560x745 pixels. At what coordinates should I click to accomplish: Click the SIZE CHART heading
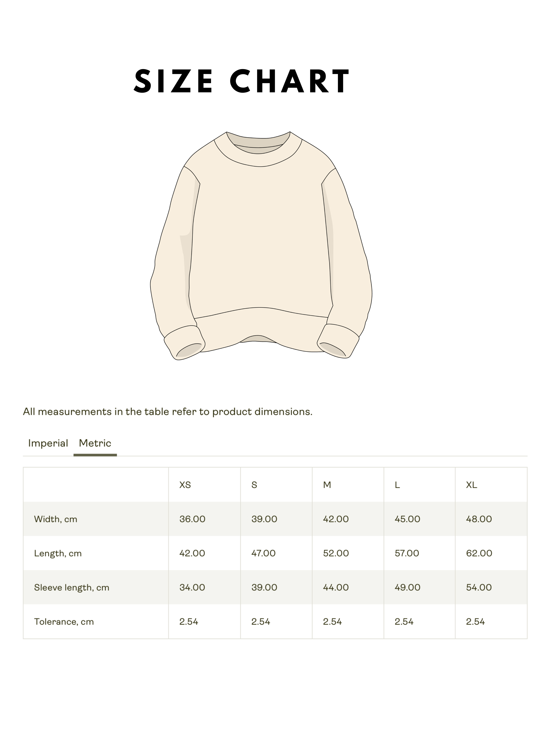(242, 81)
